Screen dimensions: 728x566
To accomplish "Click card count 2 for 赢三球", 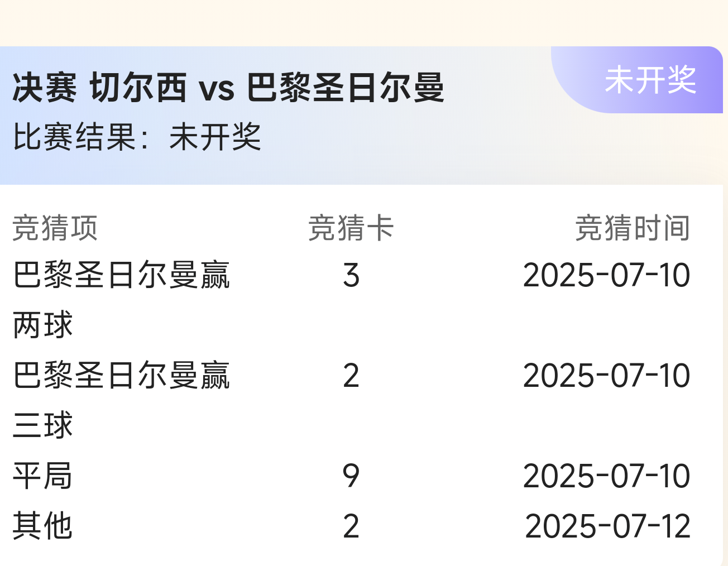I will click(x=351, y=376).
